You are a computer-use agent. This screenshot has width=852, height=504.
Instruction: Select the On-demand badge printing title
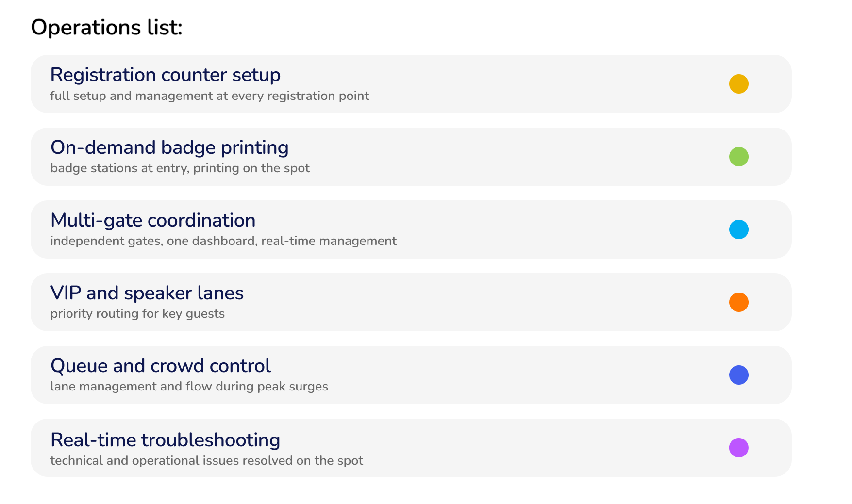(169, 147)
